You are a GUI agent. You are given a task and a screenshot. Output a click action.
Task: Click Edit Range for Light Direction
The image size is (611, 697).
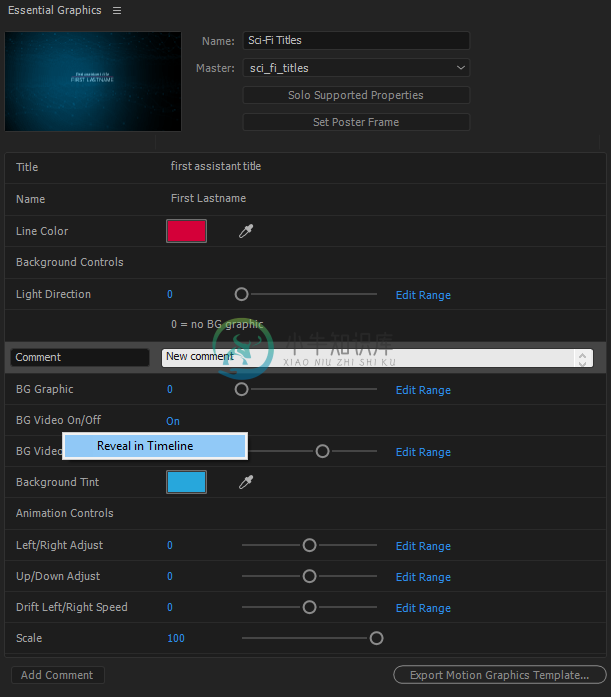coord(423,295)
